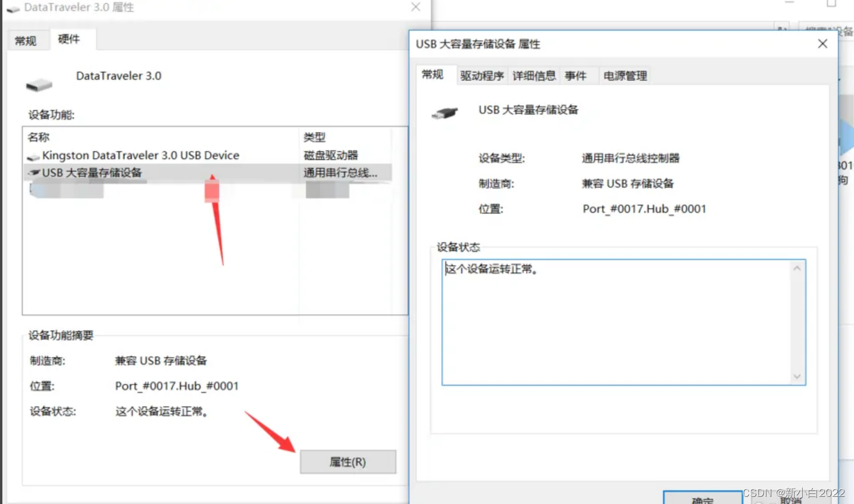Image resolution: width=854 pixels, height=504 pixels.
Task: Click 兼容 USB 存储设备 in the summary section
Action: tap(161, 361)
